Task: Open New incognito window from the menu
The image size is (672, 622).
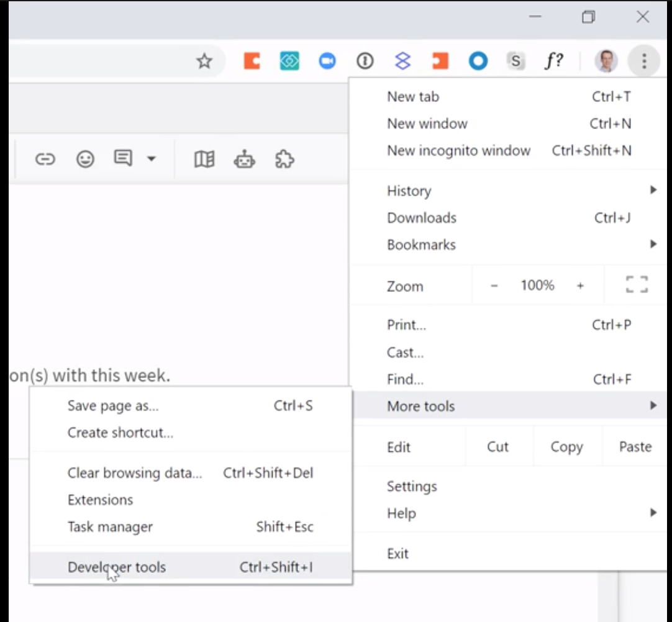Action: pos(459,150)
